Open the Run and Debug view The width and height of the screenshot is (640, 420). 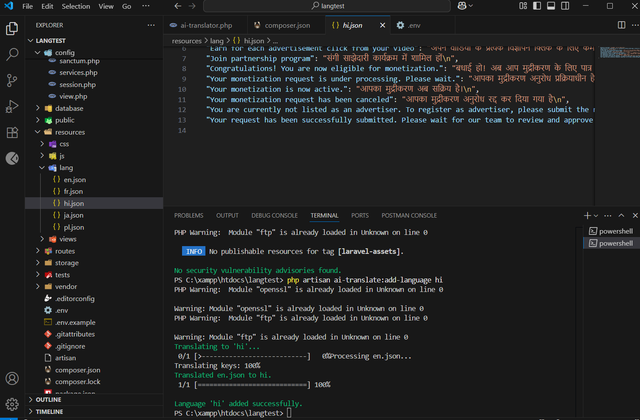(12, 105)
